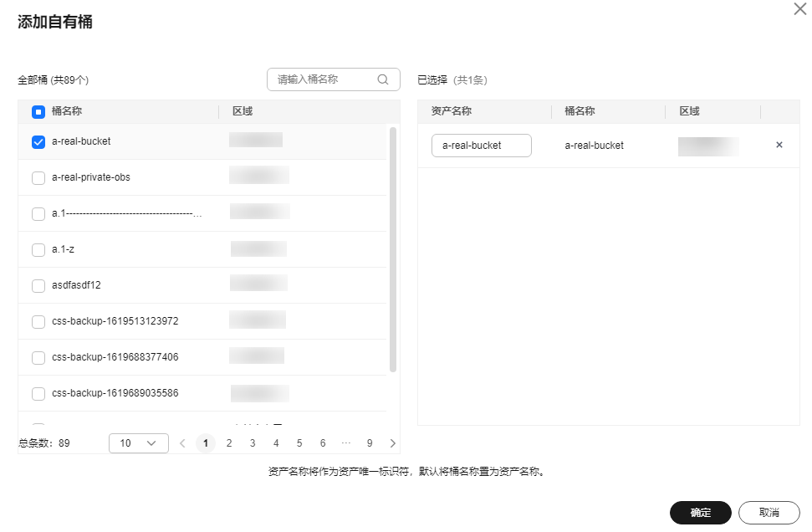Click the 区域 header in selected table
This screenshot has width=812, height=532.
pyautogui.click(x=689, y=111)
